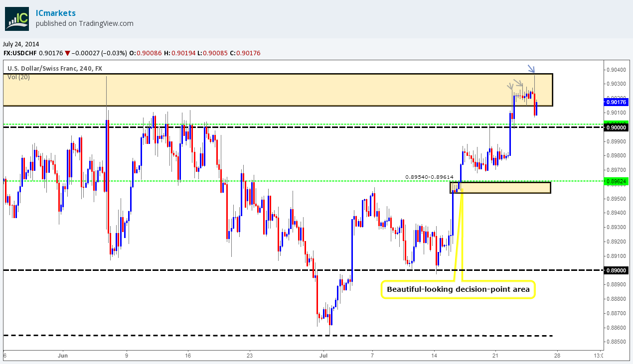Click the '21' date axis label
This screenshot has height=364, width=633.
point(495,356)
